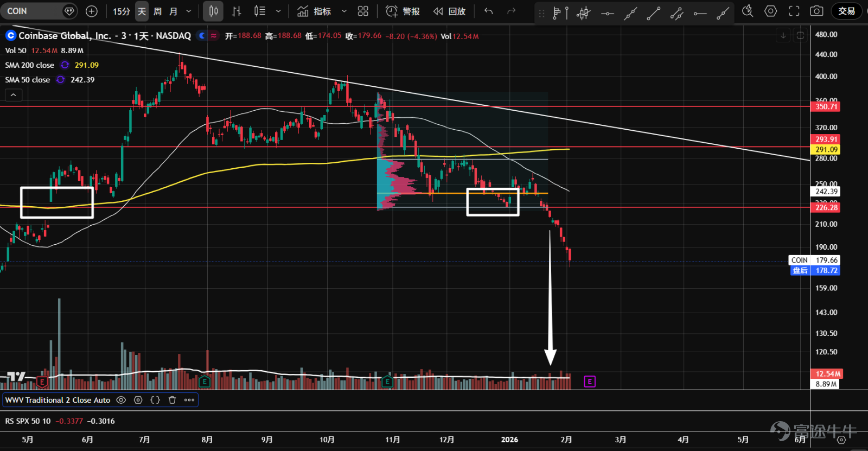Select the candlestick pattern drawing tool
This screenshot has width=868, height=451.
tap(583, 12)
